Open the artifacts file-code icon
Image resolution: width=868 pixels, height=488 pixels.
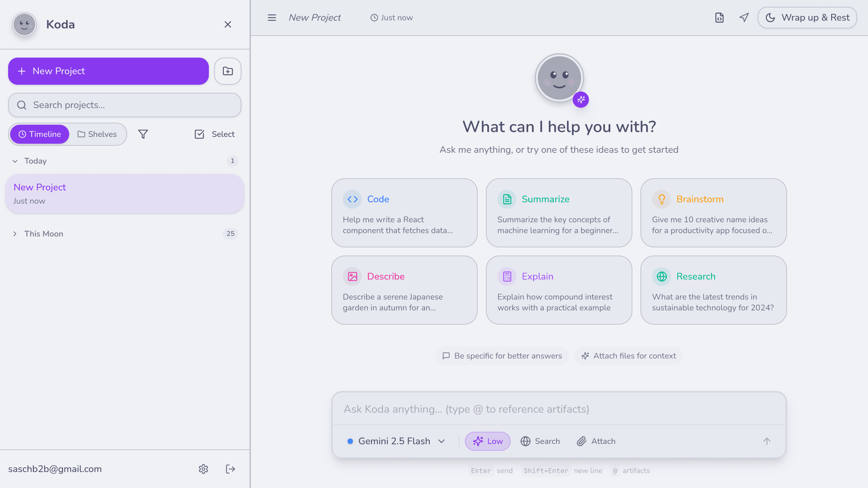coord(719,18)
